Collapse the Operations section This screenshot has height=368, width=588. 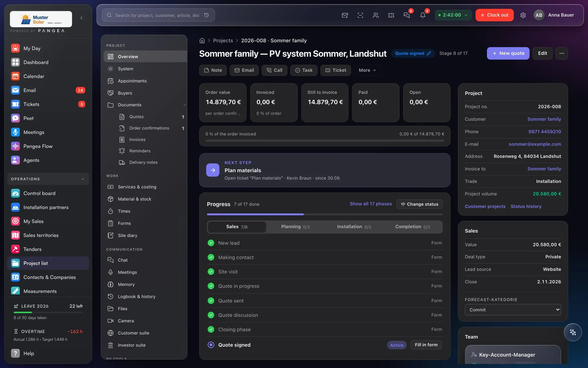[x=48, y=179]
